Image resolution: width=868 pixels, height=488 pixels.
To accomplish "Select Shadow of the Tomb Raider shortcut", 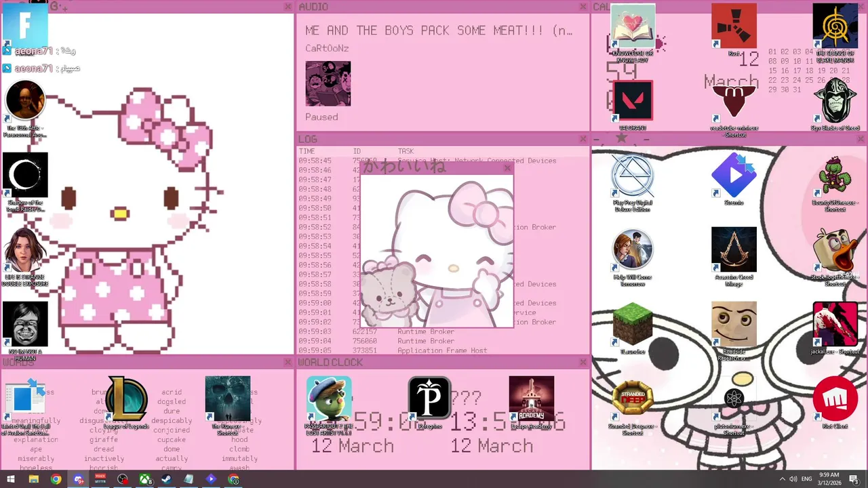I will coord(25,183).
